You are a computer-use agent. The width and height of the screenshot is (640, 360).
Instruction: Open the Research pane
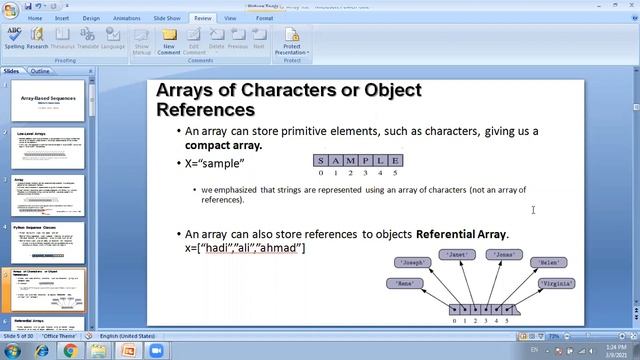coord(37,38)
